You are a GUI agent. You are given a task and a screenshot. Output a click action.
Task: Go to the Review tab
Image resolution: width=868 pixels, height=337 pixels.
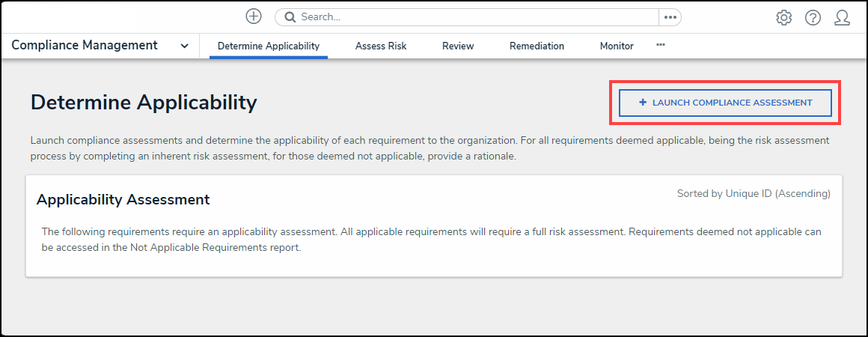(458, 46)
